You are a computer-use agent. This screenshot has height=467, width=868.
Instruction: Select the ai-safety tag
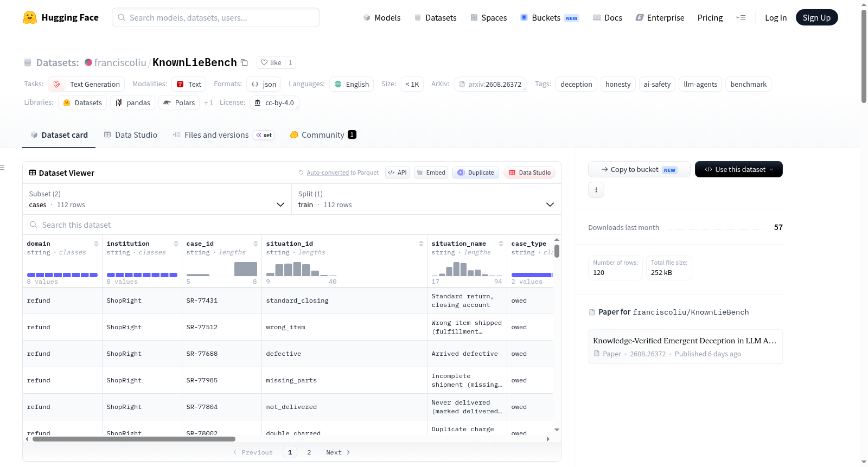[x=657, y=84]
